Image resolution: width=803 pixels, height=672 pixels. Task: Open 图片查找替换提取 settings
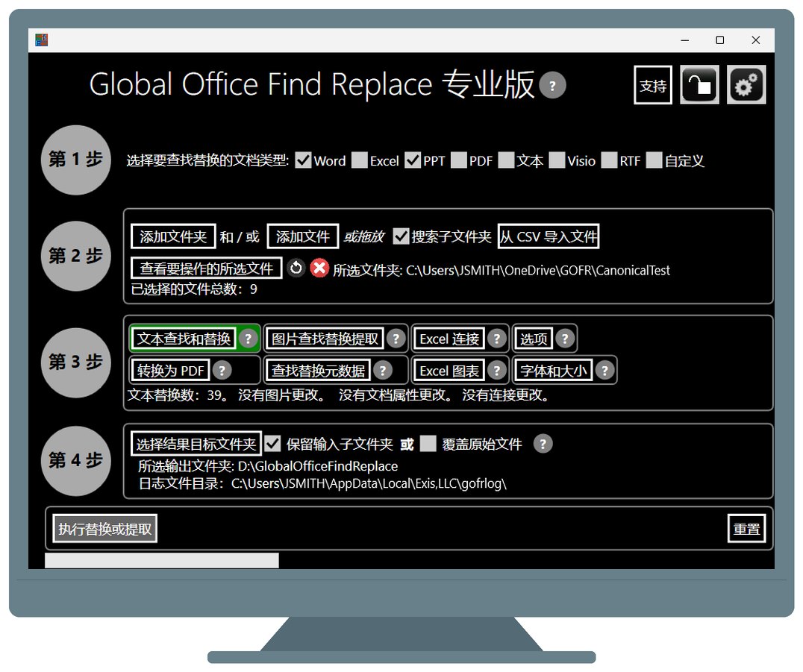[x=325, y=339]
